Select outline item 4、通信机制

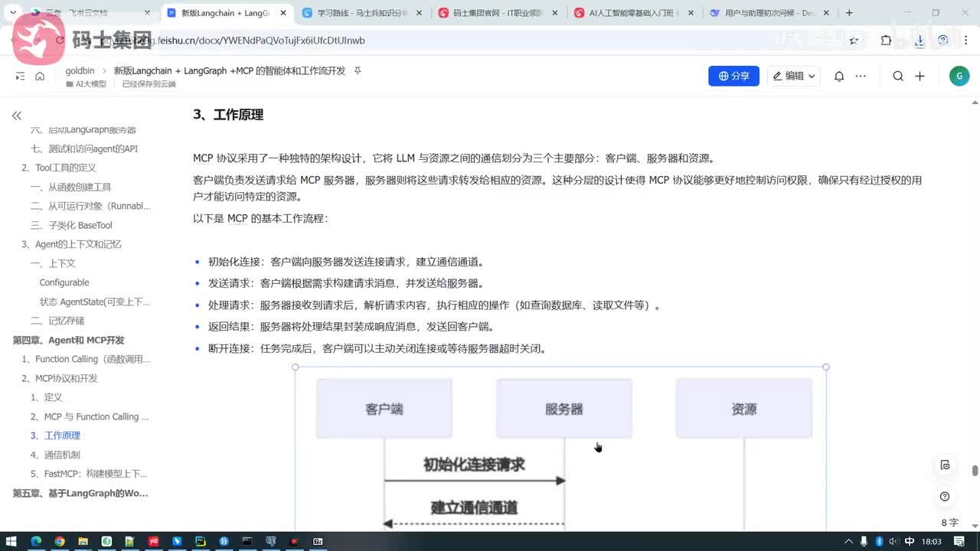click(x=55, y=455)
